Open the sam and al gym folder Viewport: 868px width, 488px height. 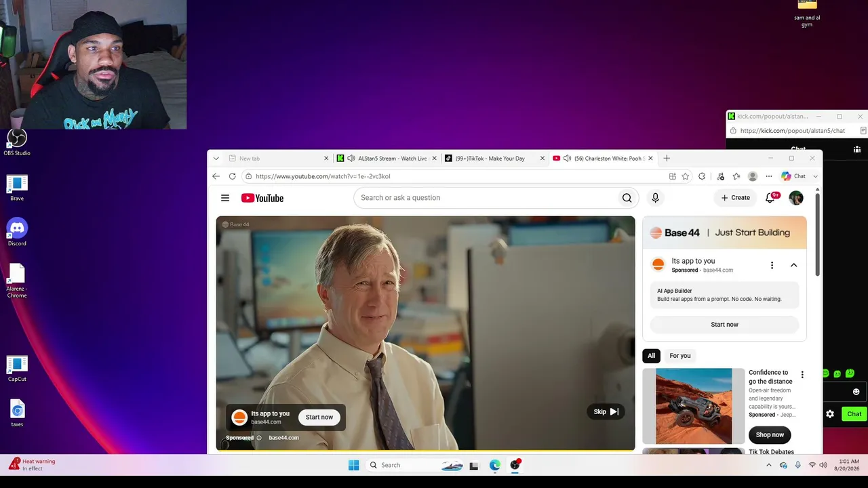click(x=807, y=14)
